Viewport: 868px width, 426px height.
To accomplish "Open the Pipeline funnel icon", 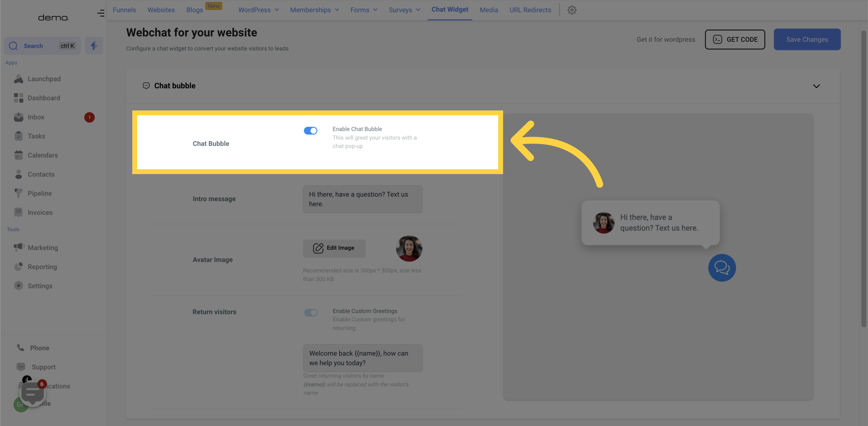I will click(x=19, y=193).
